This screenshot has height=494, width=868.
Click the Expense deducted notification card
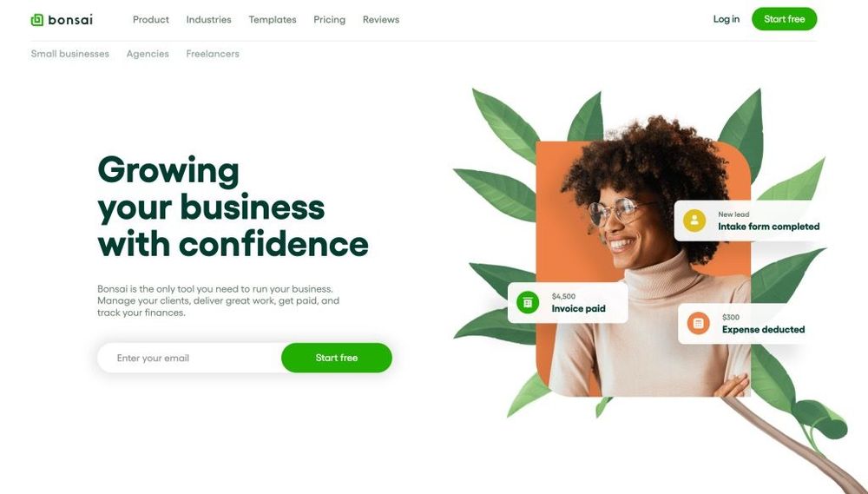click(x=745, y=324)
